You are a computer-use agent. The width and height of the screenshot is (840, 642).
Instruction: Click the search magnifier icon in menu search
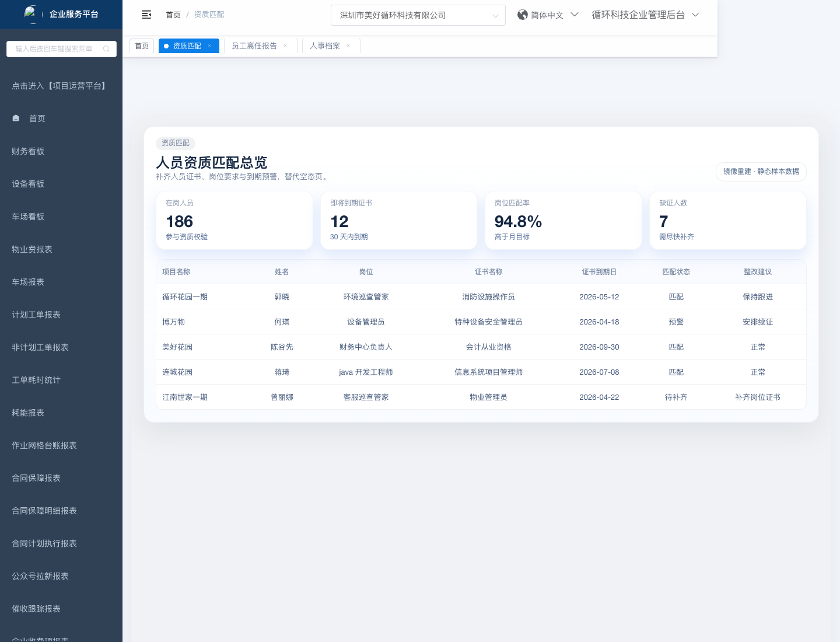pos(106,49)
